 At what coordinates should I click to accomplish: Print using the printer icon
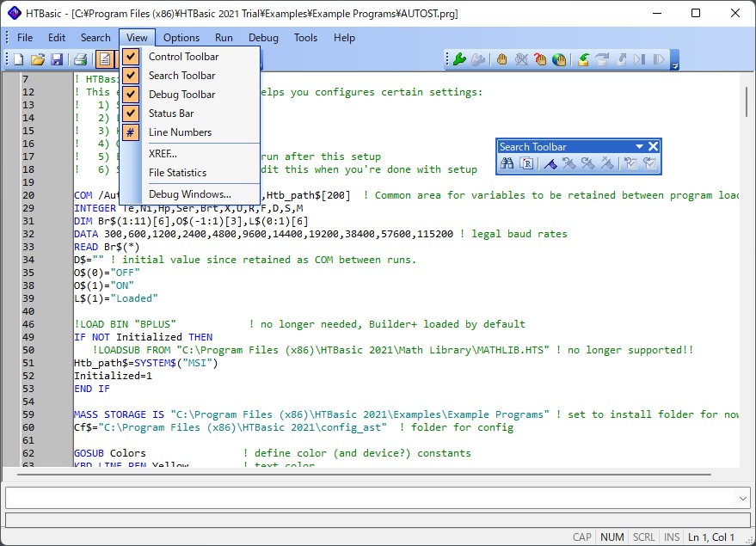point(80,59)
